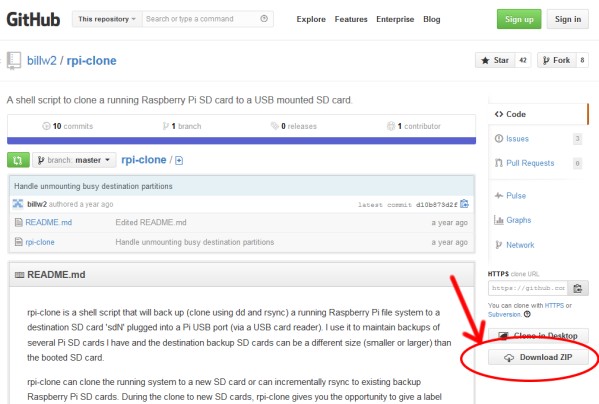Open billw2 avatar in commit row
Viewport: 599px width, 404px height.
tap(18, 204)
